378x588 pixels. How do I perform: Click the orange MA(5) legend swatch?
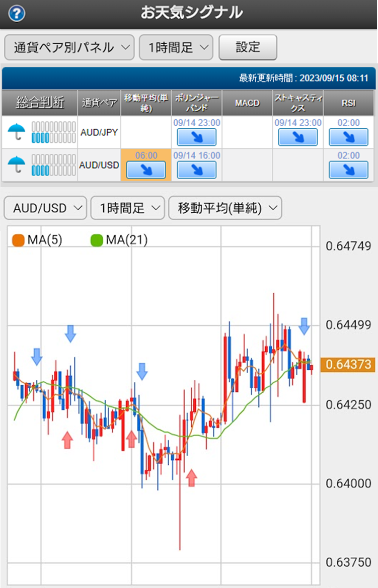18,240
